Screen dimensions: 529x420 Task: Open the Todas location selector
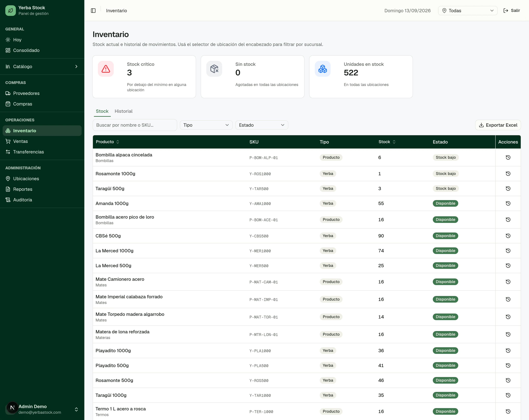coord(468,11)
